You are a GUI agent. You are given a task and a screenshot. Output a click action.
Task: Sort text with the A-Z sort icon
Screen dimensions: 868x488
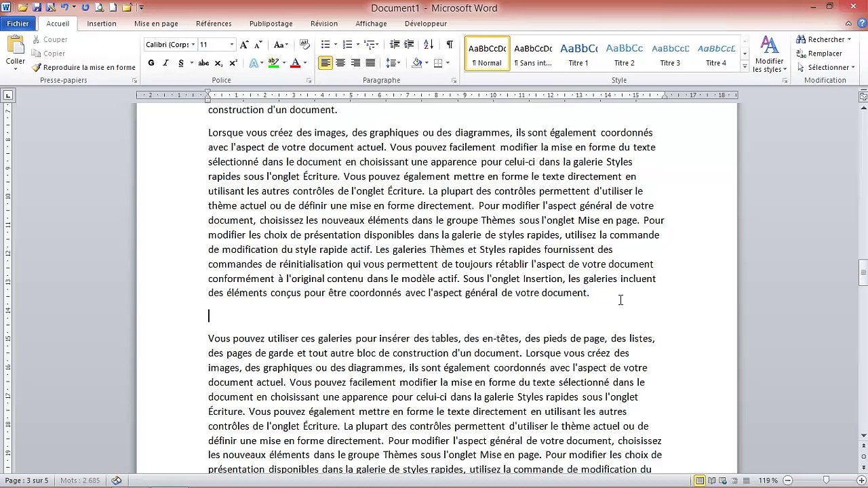click(429, 45)
